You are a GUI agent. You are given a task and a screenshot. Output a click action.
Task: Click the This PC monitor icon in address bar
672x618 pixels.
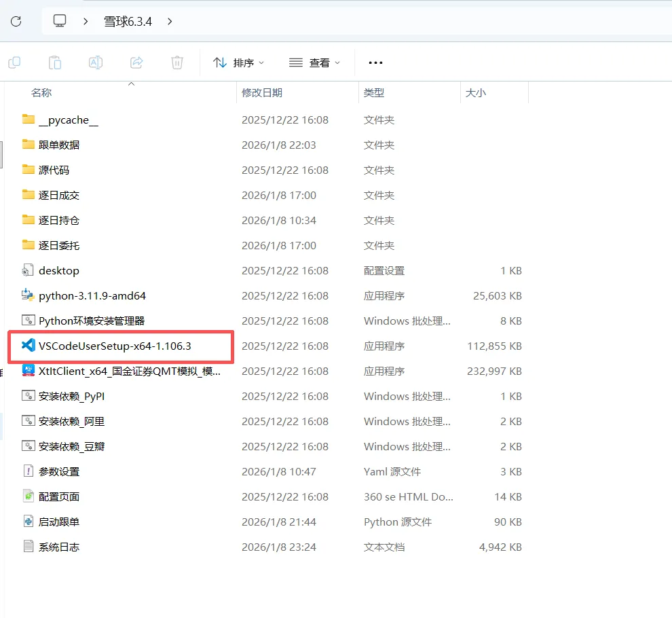60,20
